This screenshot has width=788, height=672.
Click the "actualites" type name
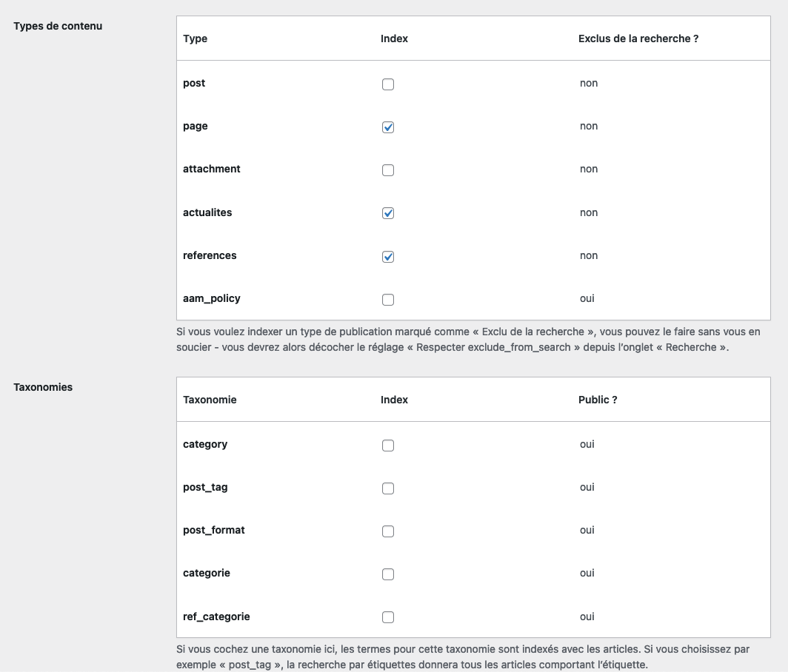tap(207, 212)
